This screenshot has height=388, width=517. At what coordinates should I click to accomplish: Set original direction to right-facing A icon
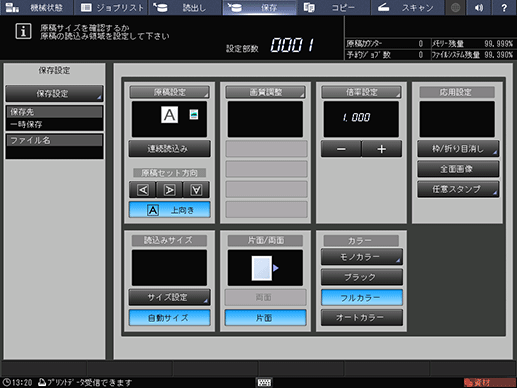pyautogui.click(x=169, y=190)
